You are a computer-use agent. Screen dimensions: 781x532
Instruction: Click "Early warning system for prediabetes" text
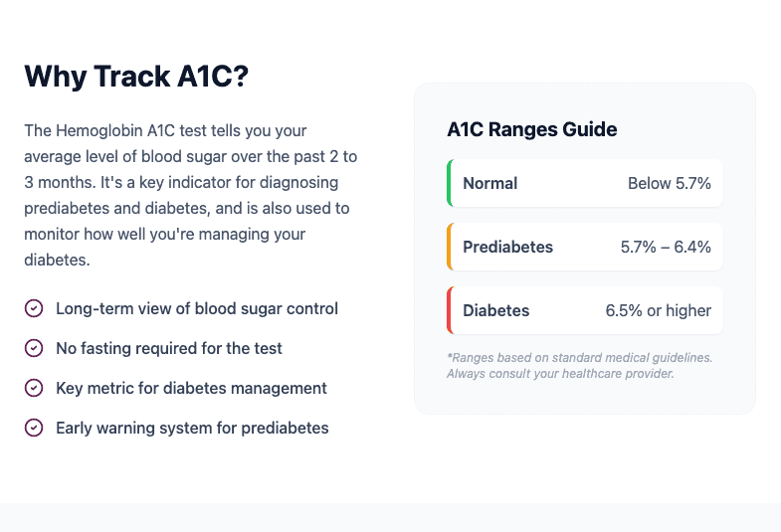[x=192, y=428]
